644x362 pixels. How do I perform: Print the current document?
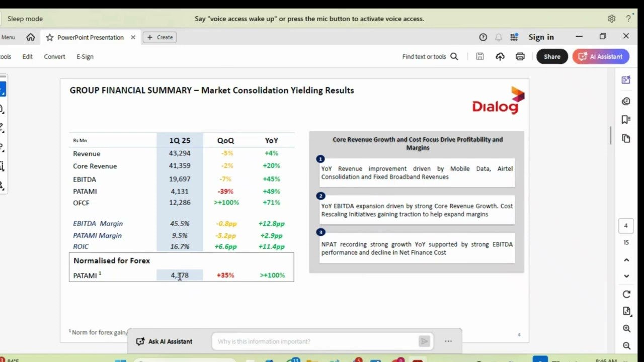click(520, 56)
